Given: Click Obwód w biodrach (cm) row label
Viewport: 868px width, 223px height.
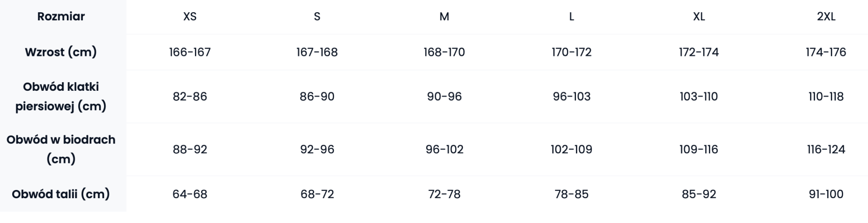Looking at the screenshot, I should click(61, 149).
